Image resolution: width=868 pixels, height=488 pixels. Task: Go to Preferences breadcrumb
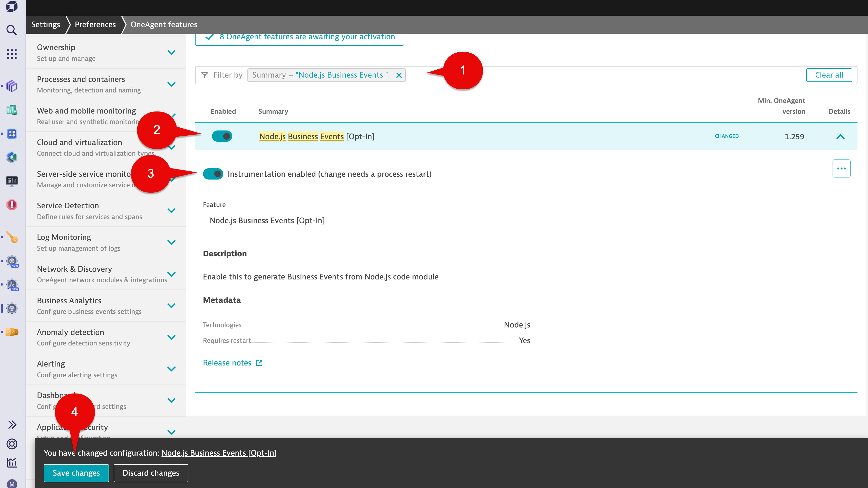tap(95, 24)
